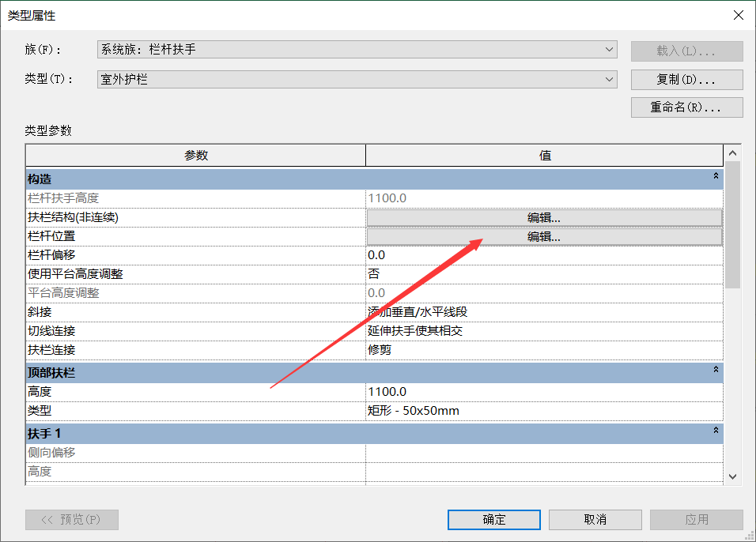Collapse the 构造 section chevron
756x542 pixels.
click(716, 179)
